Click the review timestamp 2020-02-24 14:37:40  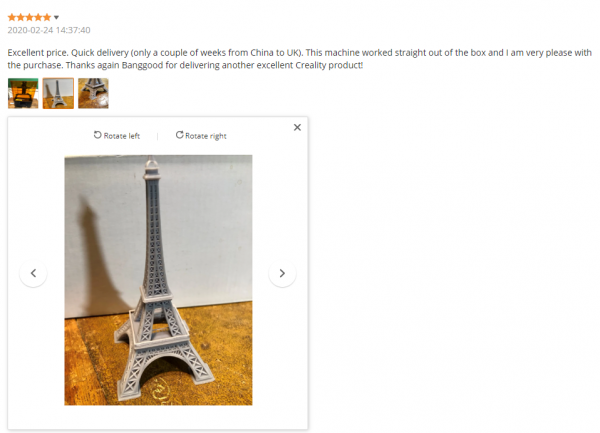tap(49, 30)
